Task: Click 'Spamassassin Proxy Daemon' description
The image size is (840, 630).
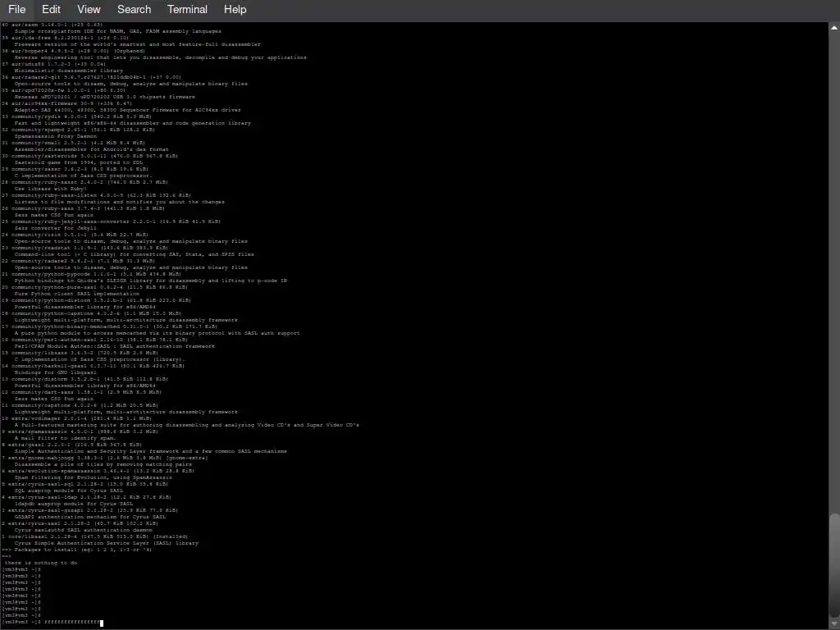Action: coord(56,136)
